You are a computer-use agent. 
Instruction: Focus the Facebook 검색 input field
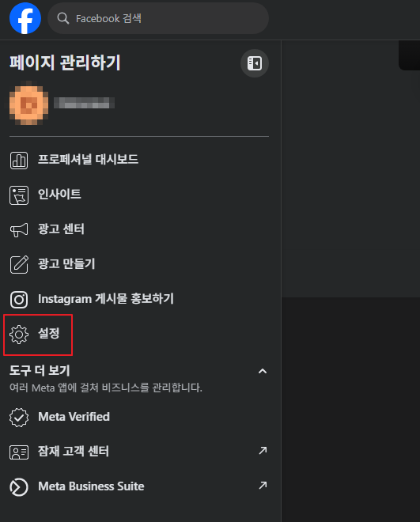point(158,18)
